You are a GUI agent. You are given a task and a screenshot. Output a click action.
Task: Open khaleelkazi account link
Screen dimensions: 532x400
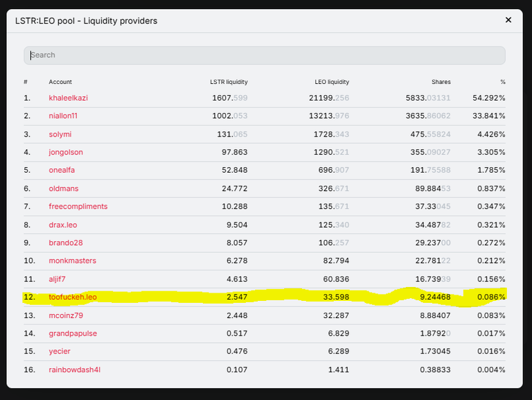click(x=68, y=98)
